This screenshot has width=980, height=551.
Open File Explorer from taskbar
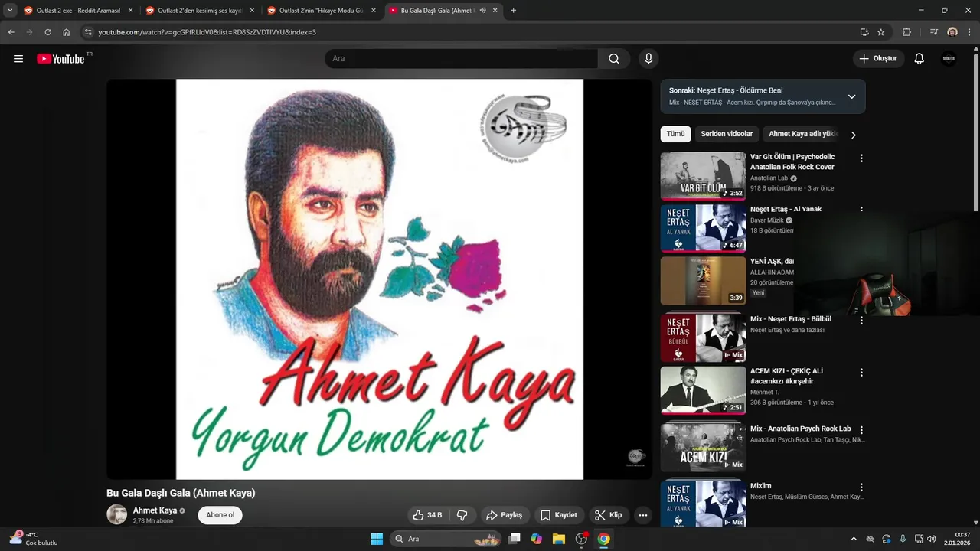click(x=559, y=539)
